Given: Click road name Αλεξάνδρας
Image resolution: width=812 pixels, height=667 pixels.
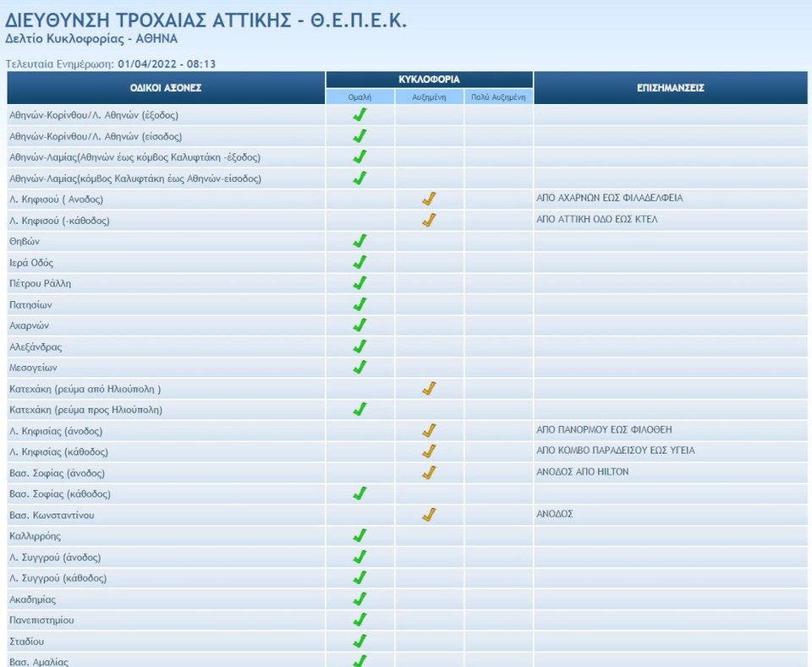Looking at the screenshot, I should pyautogui.click(x=36, y=347).
